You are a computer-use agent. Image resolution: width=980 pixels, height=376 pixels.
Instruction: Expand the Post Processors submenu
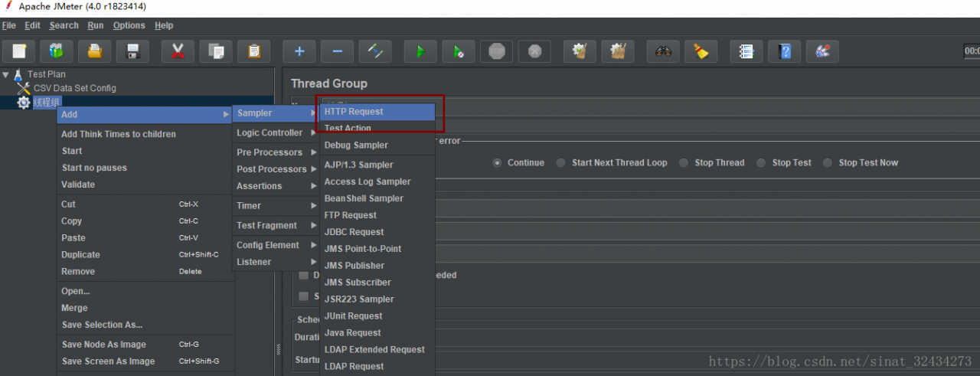click(x=276, y=169)
